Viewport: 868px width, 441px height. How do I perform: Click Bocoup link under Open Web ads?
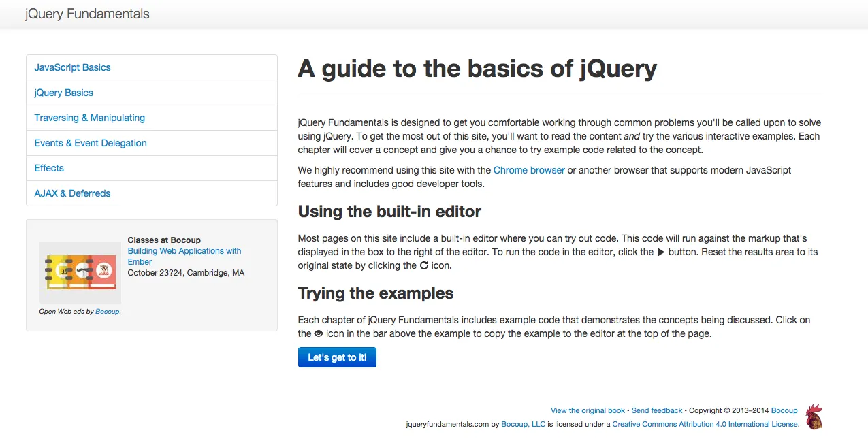[107, 312]
